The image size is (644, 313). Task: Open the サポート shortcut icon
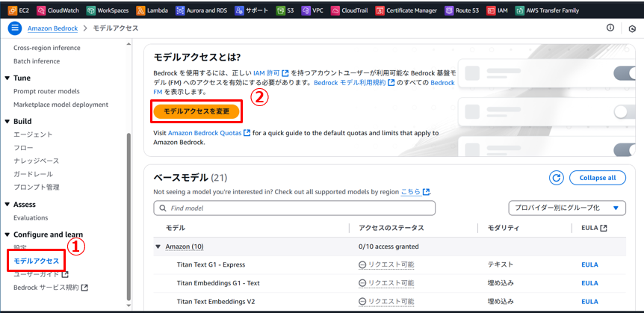(240, 10)
